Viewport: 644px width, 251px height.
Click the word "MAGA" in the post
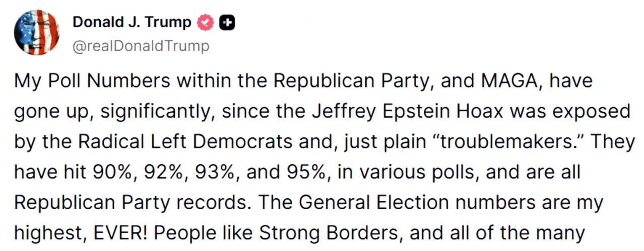(509, 81)
